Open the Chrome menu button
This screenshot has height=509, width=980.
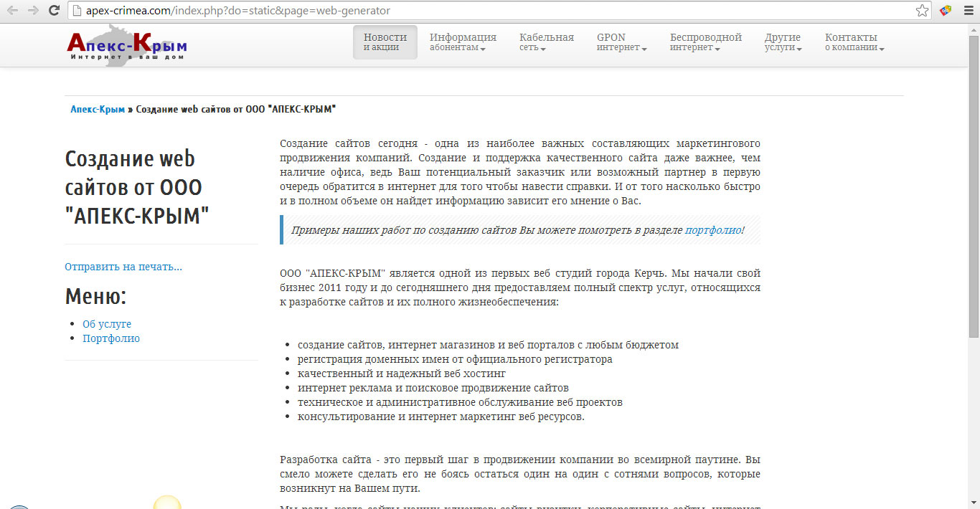[x=967, y=11]
